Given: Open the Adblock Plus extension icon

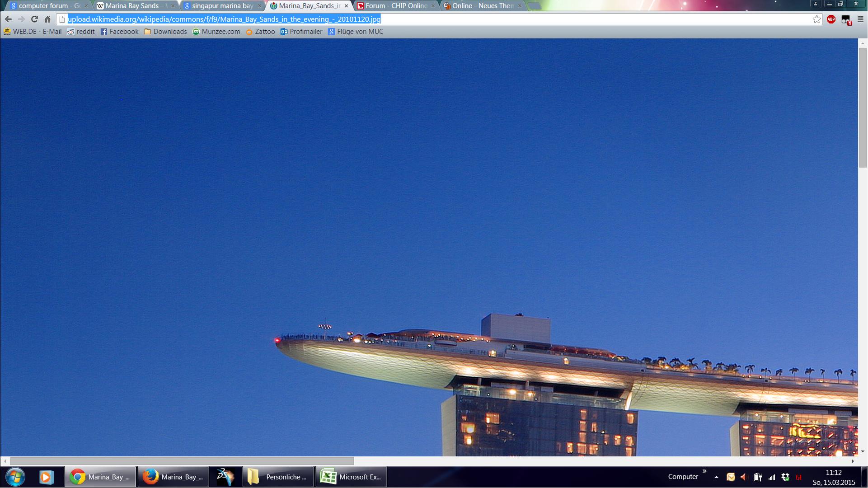Looking at the screenshot, I should (x=831, y=19).
